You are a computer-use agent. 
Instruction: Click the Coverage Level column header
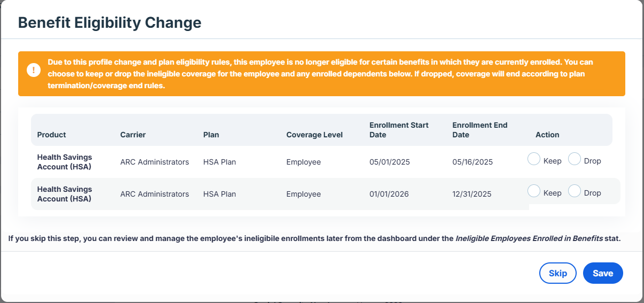click(315, 135)
